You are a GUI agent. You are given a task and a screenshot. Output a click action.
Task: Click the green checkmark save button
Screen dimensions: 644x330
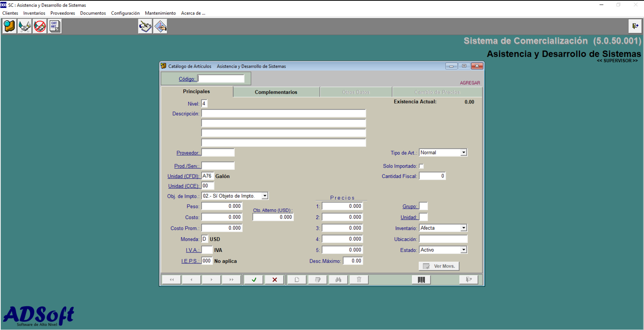coord(254,280)
